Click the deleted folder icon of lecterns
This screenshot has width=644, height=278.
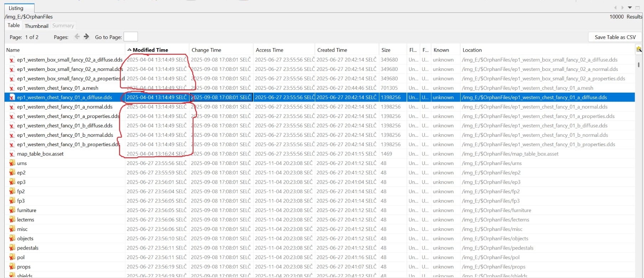tap(12, 220)
